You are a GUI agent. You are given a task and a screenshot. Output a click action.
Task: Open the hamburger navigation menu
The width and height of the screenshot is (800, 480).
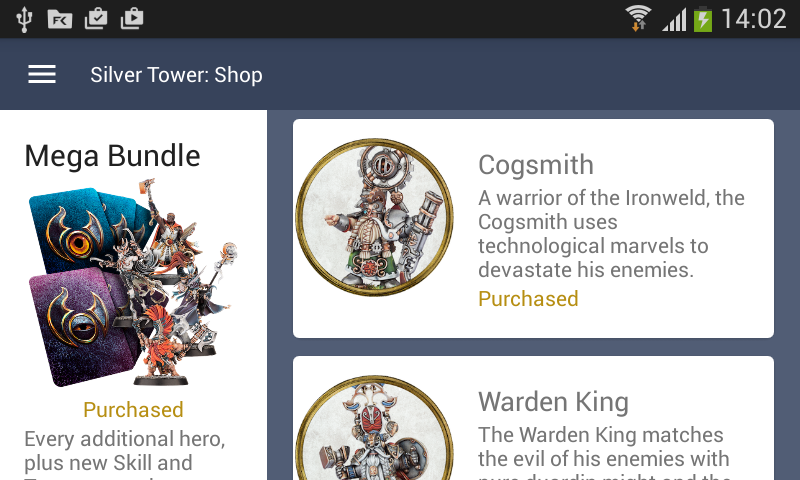pyautogui.click(x=42, y=74)
